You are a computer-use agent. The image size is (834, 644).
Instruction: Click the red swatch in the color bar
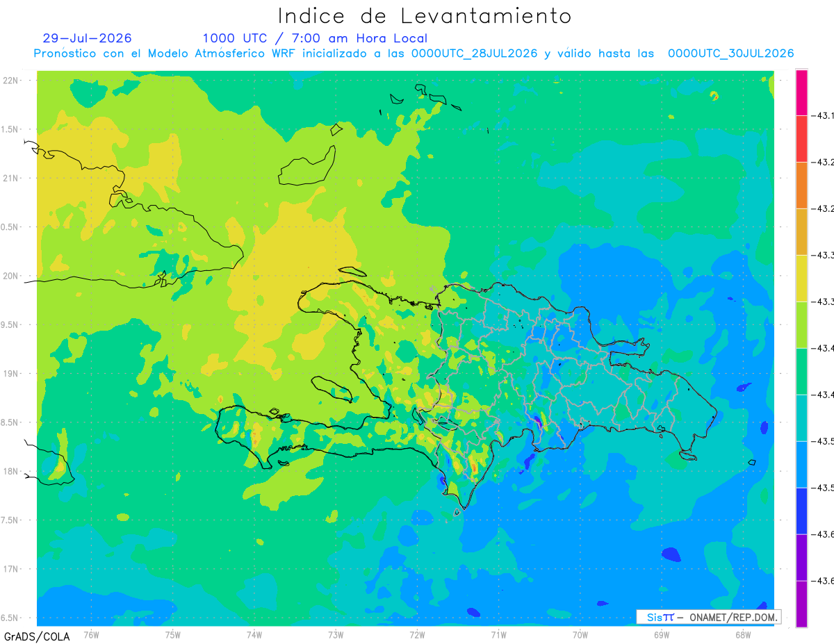[801, 139]
